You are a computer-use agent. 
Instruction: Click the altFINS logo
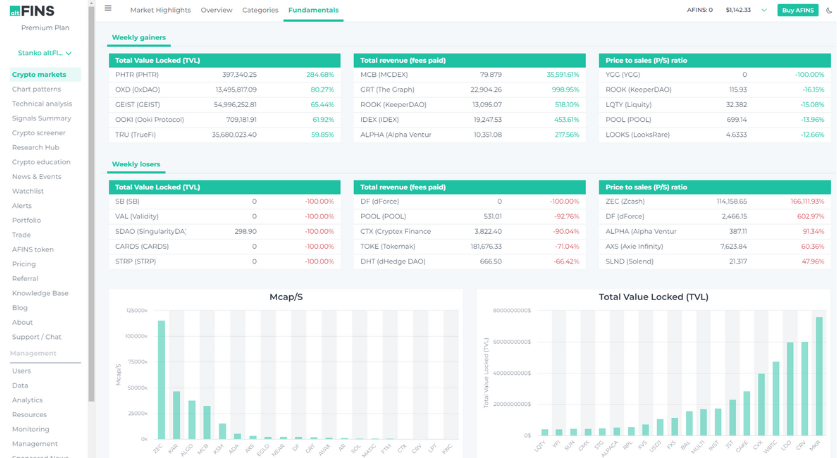32,11
